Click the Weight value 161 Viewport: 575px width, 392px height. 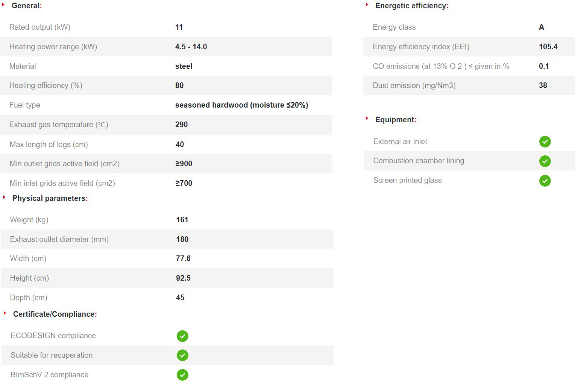click(182, 220)
